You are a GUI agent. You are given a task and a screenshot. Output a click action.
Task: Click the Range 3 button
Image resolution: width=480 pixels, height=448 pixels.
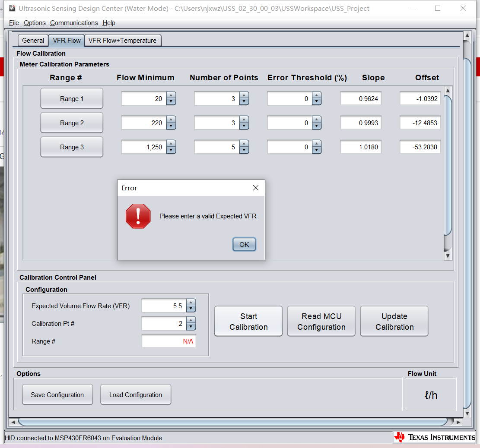(x=72, y=147)
